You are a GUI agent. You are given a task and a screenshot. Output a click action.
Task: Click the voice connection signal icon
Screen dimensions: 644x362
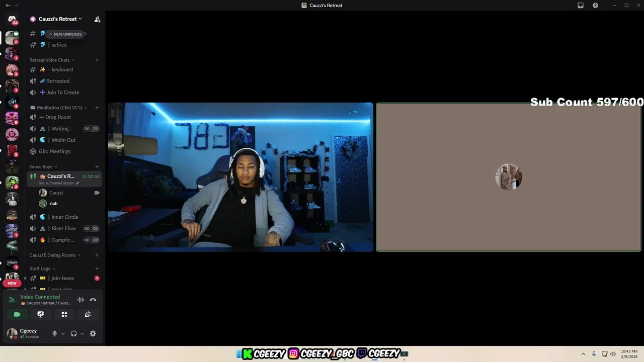(12, 300)
